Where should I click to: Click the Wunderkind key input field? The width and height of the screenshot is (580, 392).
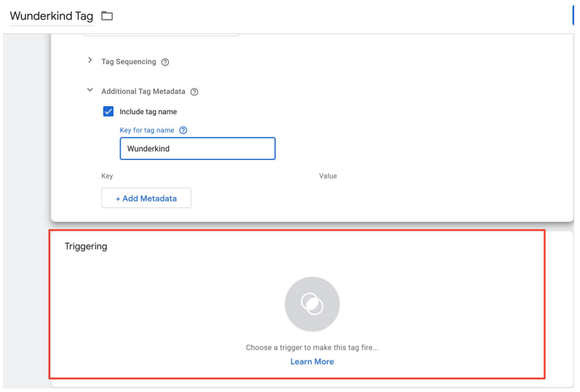click(197, 148)
